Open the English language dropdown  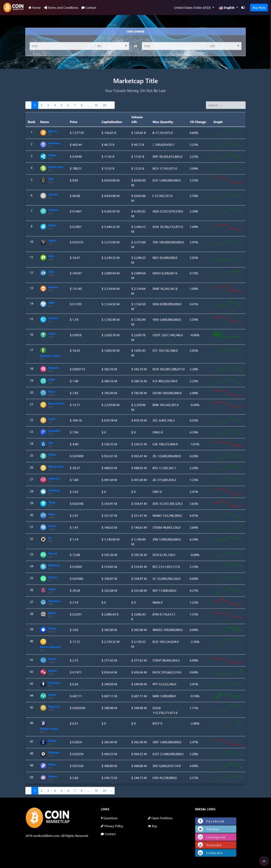pos(229,7)
